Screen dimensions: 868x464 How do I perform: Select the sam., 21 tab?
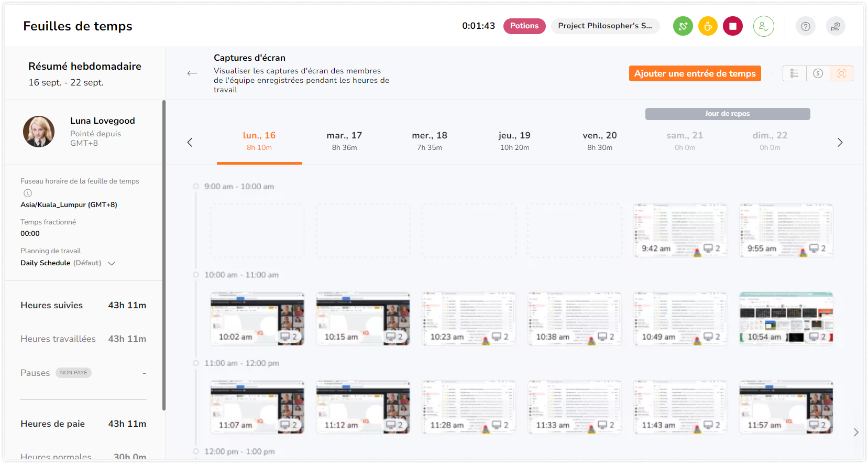click(x=685, y=141)
